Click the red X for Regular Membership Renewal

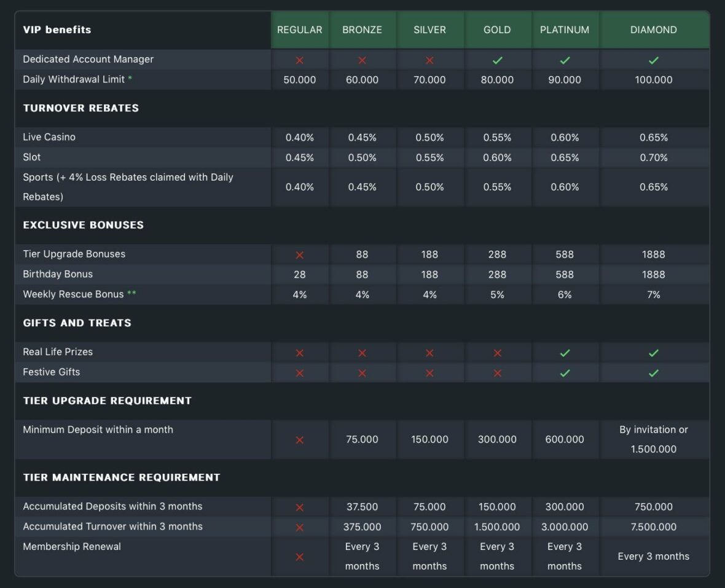[x=300, y=557]
